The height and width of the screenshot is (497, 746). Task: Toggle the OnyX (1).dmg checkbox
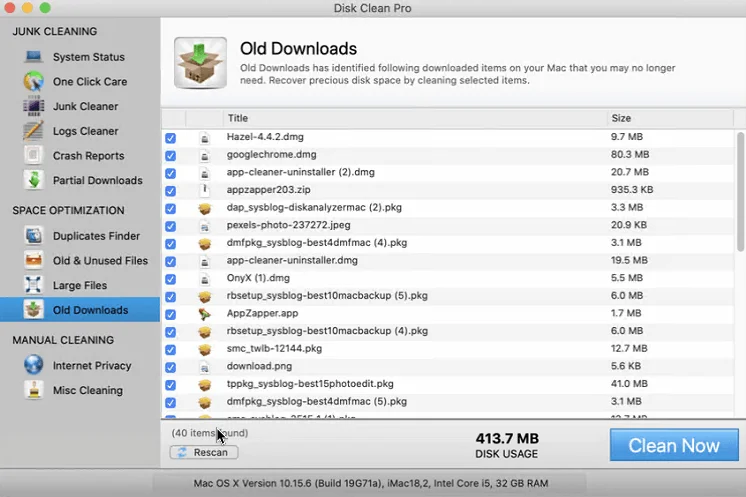[x=170, y=279]
